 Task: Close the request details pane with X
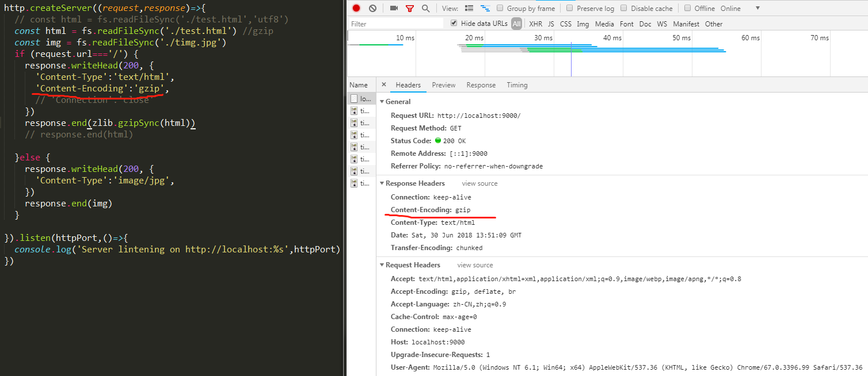click(x=384, y=85)
